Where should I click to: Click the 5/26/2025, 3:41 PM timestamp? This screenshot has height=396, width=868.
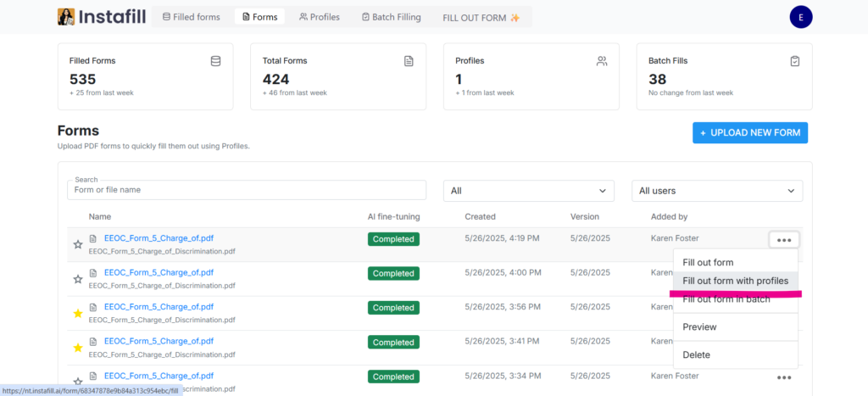[x=502, y=341]
